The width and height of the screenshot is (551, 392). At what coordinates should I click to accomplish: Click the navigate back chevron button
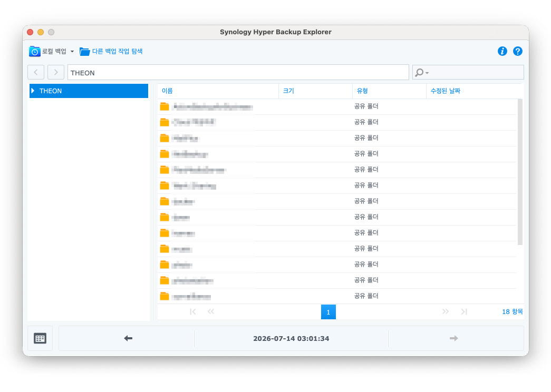point(36,72)
